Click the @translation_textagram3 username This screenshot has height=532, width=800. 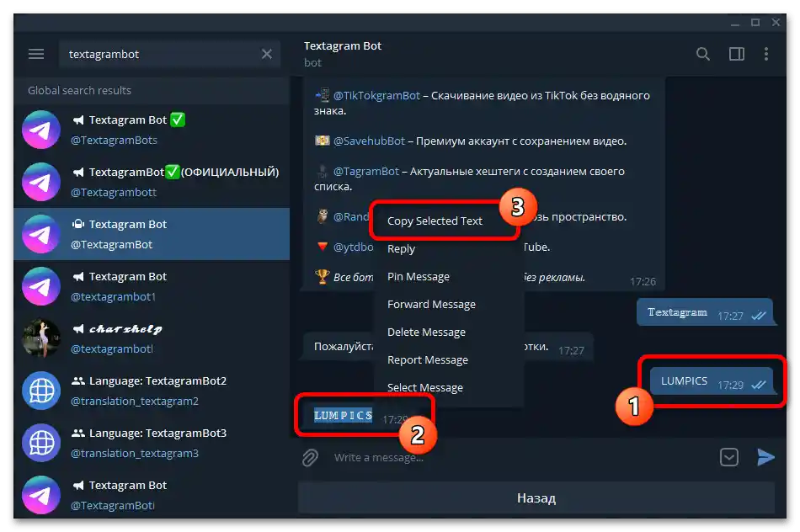pos(134,454)
